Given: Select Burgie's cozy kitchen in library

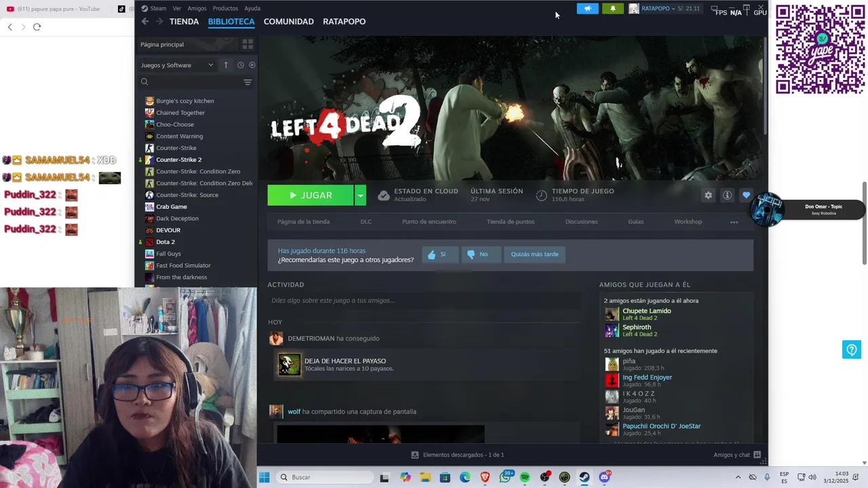Looking at the screenshot, I should pos(184,101).
